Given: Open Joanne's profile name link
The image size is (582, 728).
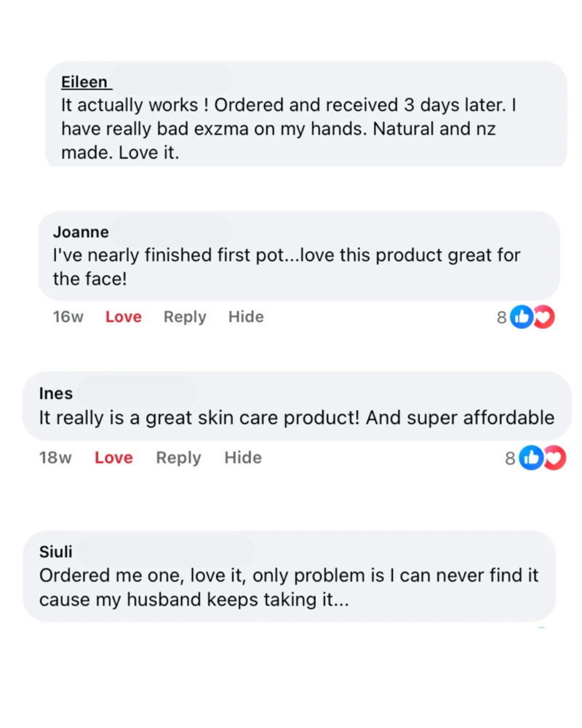Looking at the screenshot, I should pyautogui.click(x=81, y=232).
